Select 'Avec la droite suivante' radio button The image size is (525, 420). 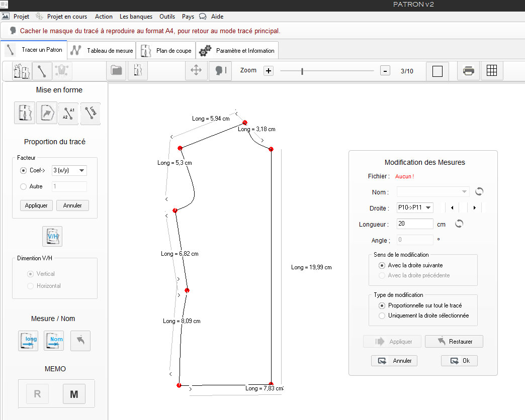382,265
